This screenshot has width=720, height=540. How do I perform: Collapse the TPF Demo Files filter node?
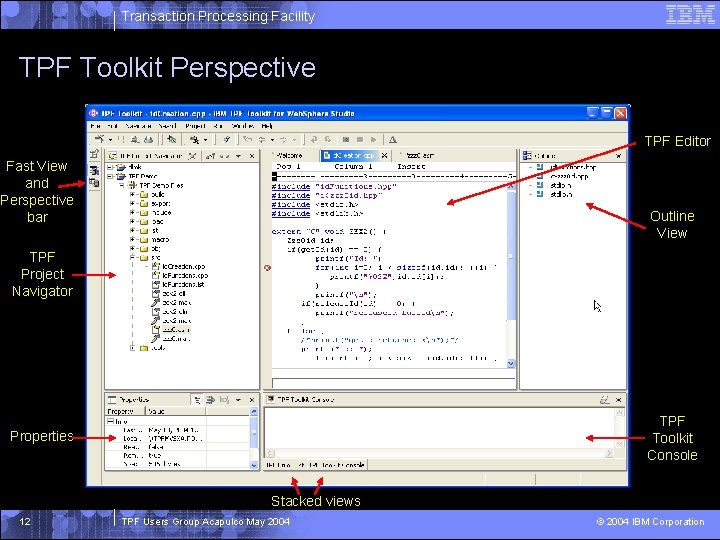[x=122, y=186]
